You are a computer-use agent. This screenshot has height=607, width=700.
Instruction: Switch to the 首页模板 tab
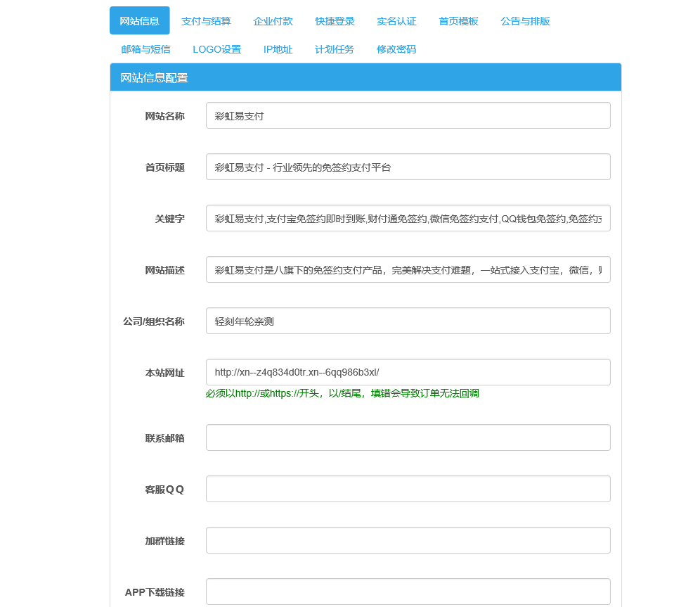[458, 21]
